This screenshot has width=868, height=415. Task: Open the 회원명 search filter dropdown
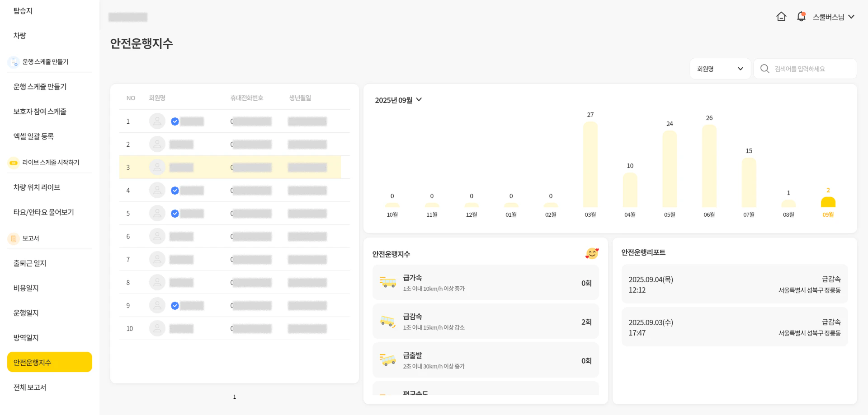click(720, 69)
